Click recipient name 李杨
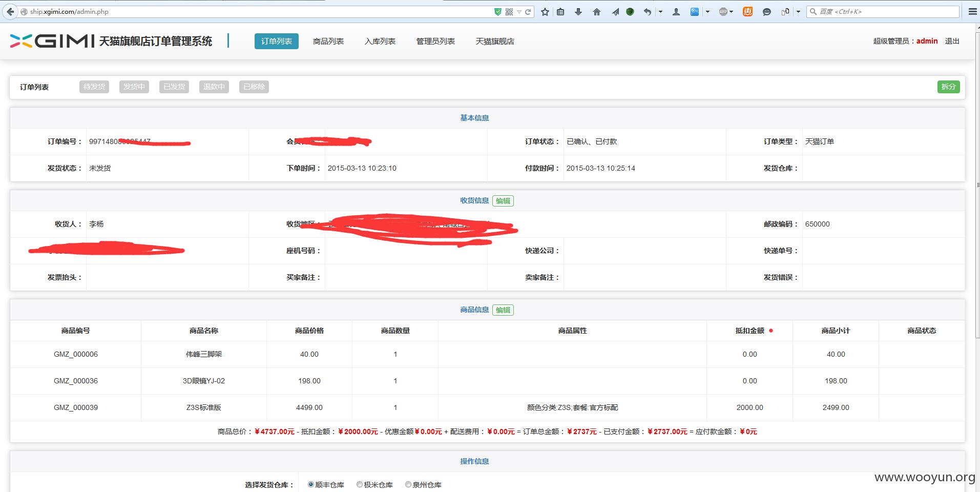This screenshot has height=492, width=980. (x=96, y=224)
